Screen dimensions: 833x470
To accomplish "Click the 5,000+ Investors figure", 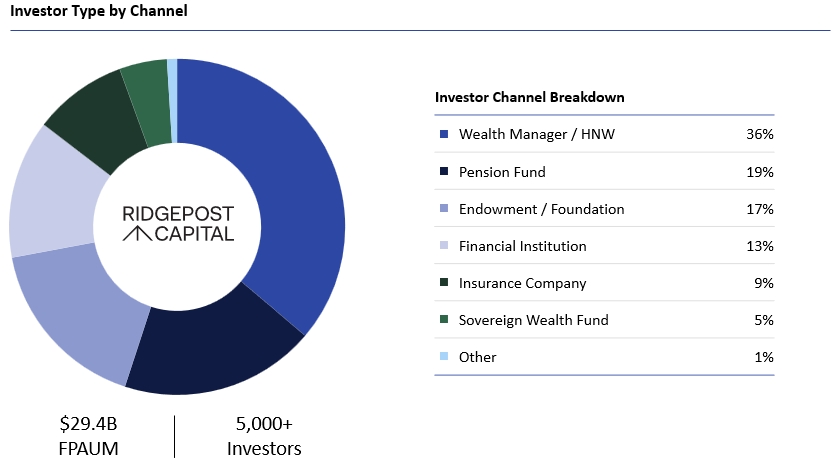I will [x=263, y=435].
